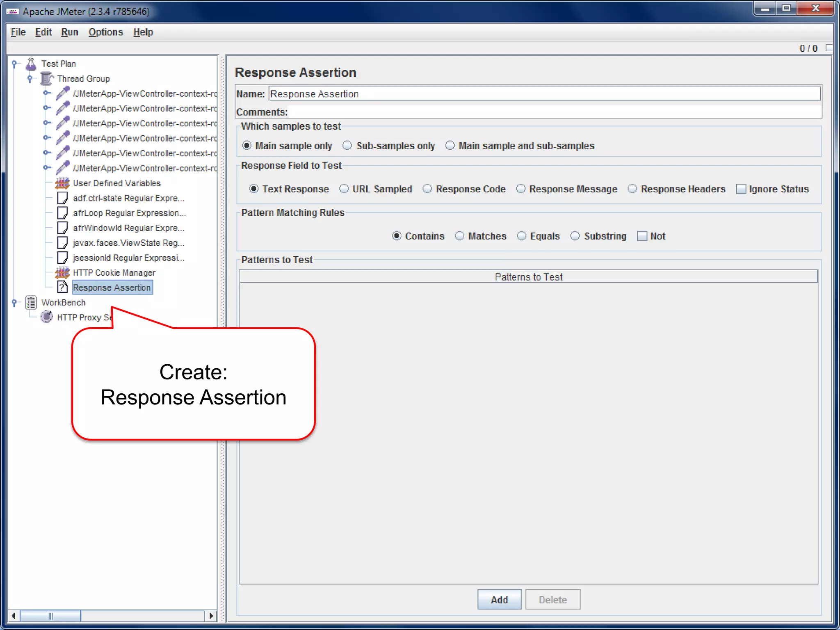Choose the Contains matching rule
The width and height of the screenshot is (840, 630).
[x=397, y=236]
